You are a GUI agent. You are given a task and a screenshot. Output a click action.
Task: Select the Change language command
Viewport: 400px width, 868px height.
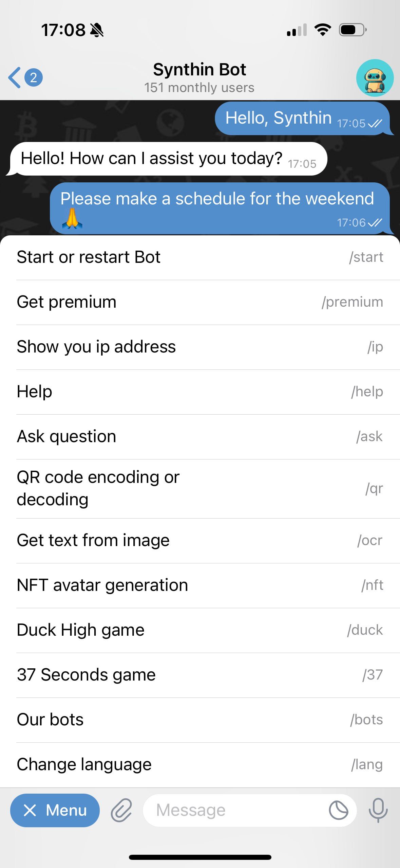point(200,765)
